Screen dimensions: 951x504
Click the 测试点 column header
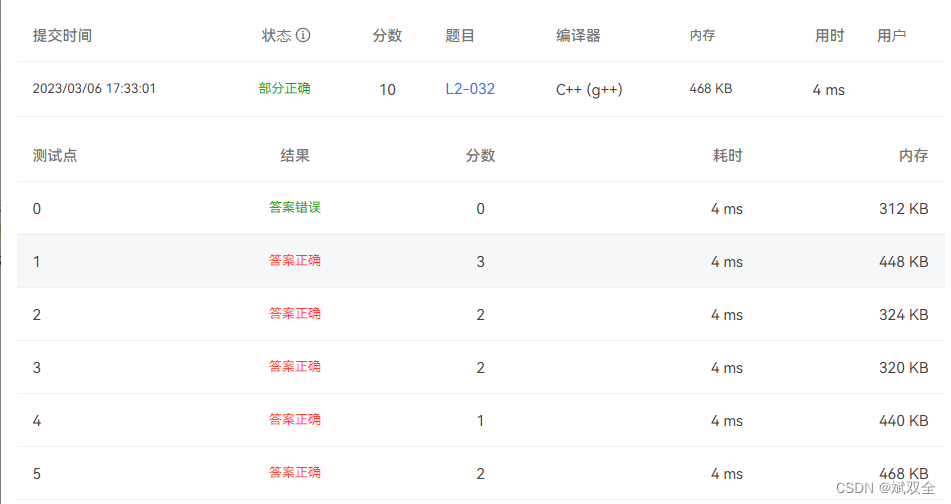55,156
